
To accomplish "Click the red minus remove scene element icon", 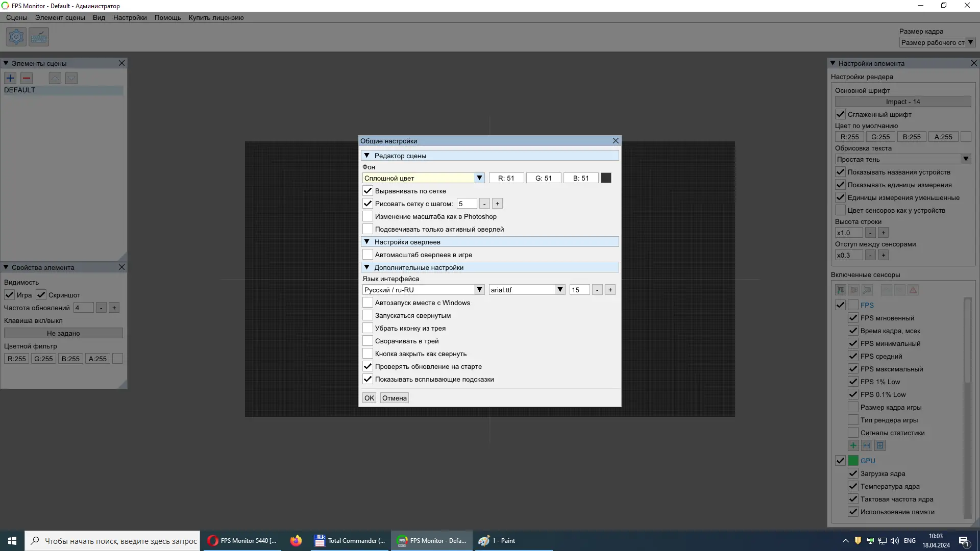I will click(x=27, y=78).
